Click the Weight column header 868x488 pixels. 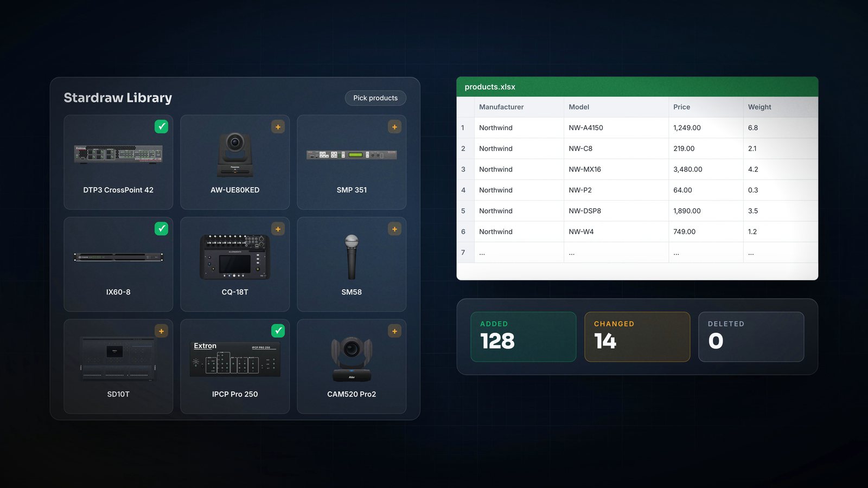coord(781,107)
